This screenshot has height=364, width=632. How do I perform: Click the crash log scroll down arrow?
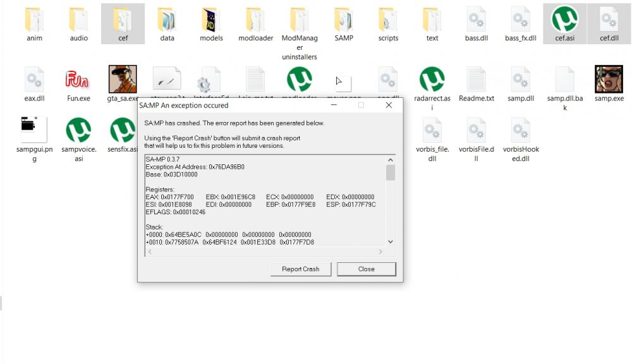point(390,242)
